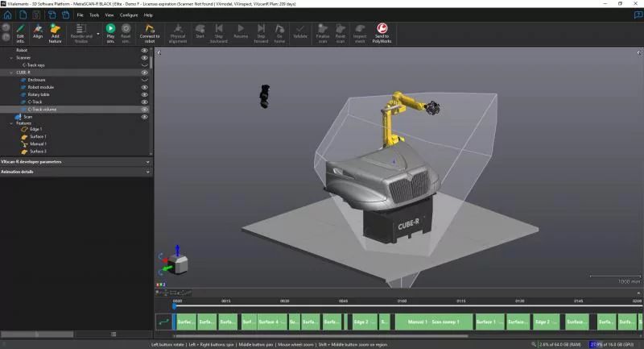644x349 pixels.
Task: Select Surface 1 in the feature tree
Action: [x=39, y=136]
